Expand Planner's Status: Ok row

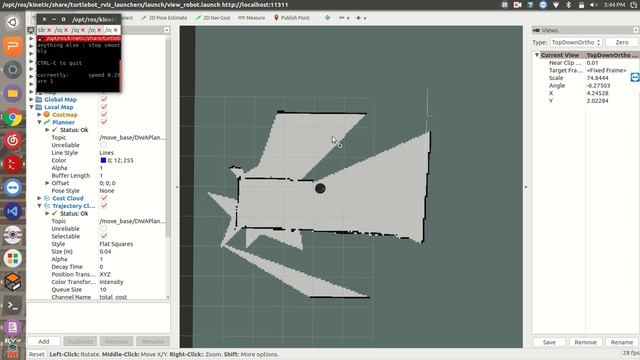(47, 130)
